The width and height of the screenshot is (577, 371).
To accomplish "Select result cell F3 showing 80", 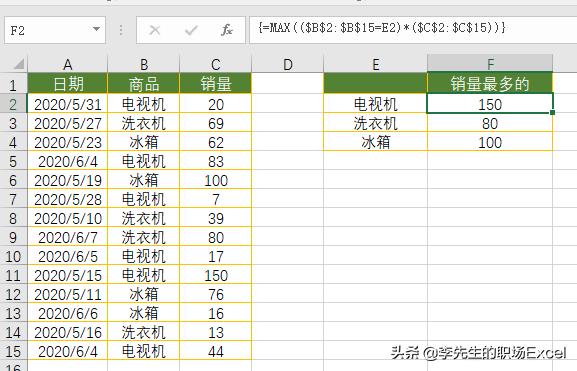I will coord(490,123).
